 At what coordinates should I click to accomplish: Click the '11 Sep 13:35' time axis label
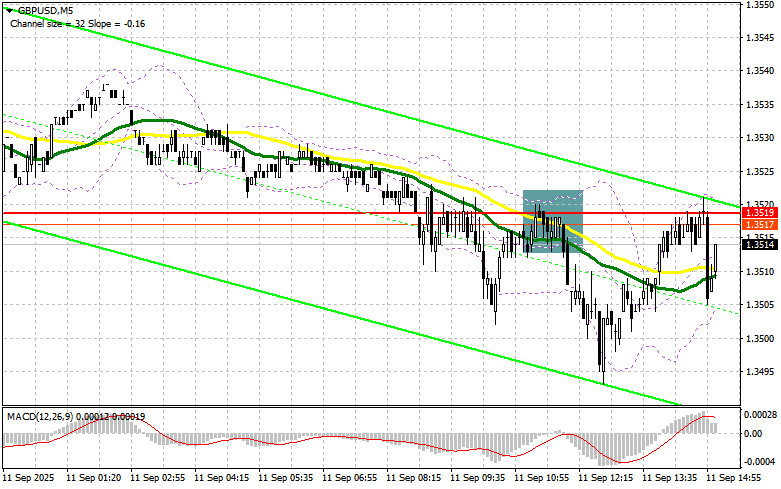[x=669, y=478]
